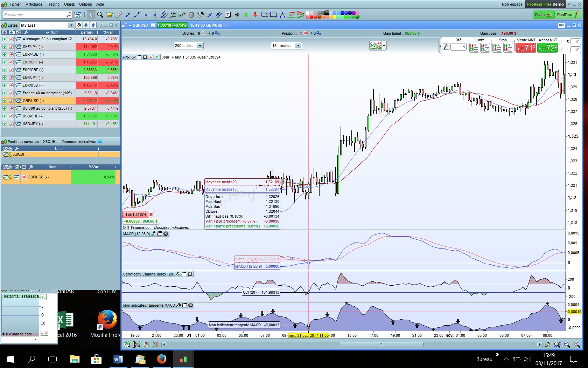This screenshot has width=588, height=368.
Task: Open wrench settings for MACD (12 26 9) panel
Action: click(x=154, y=234)
